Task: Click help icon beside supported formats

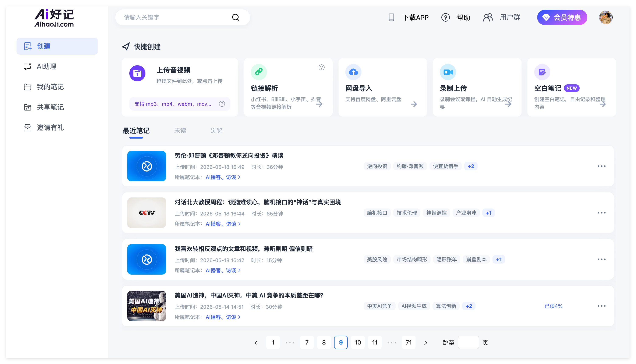Action: pyautogui.click(x=222, y=104)
